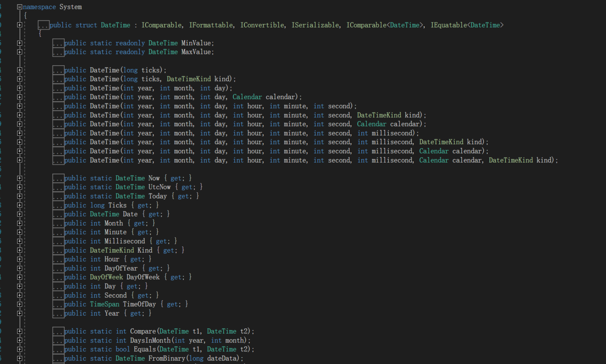Expand the DayOfYear property outline
The width and height of the screenshot is (606, 364).
coord(19,268)
